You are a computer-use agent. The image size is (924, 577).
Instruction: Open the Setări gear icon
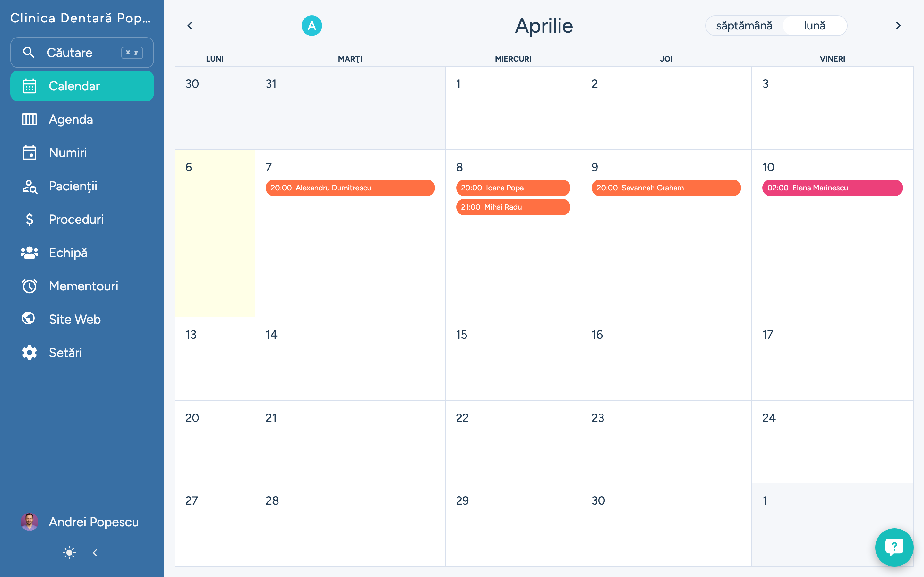coord(30,353)
